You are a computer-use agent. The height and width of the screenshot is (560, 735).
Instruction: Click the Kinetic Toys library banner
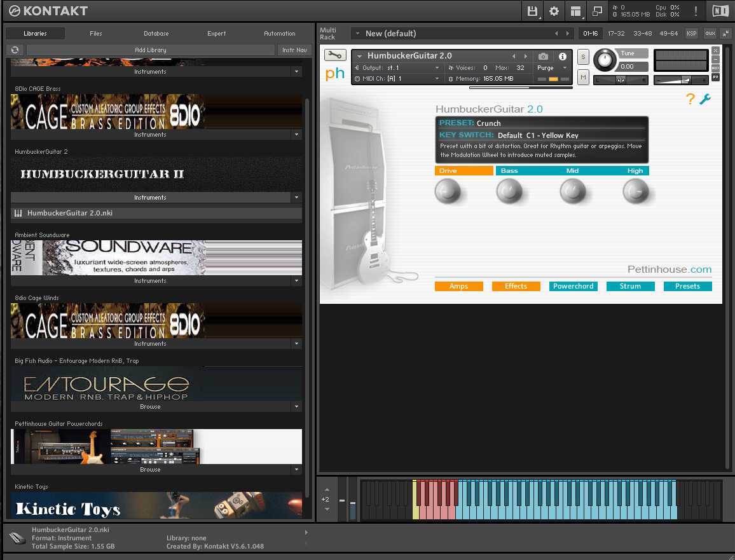tap(156, 505)
